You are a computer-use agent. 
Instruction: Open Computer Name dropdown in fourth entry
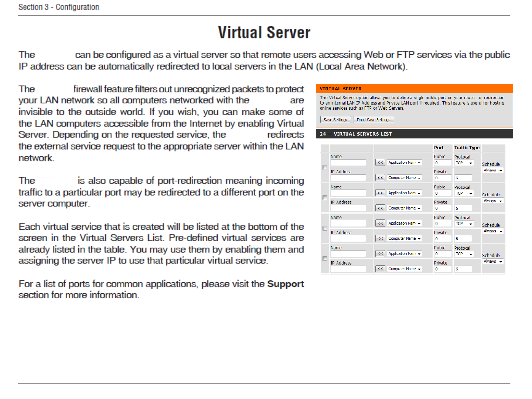[404, 269]
